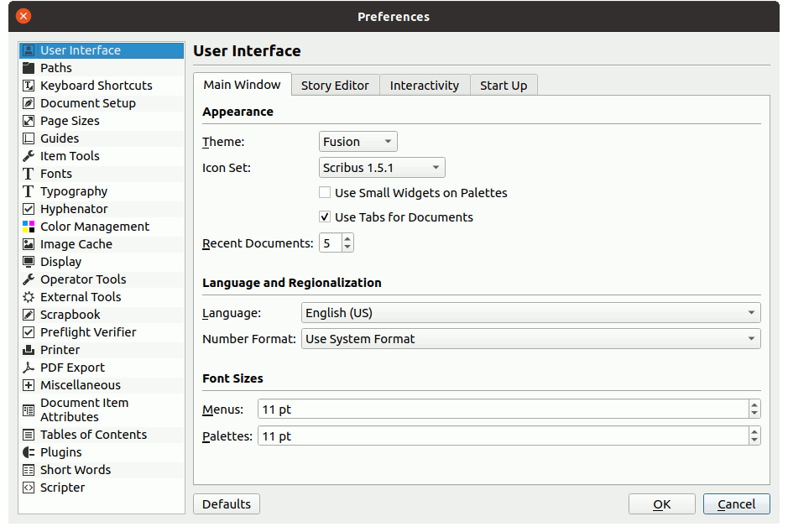Click the Color Management icon in sidebar
This screenshot has width=788, height=532.
coord(29,227)
